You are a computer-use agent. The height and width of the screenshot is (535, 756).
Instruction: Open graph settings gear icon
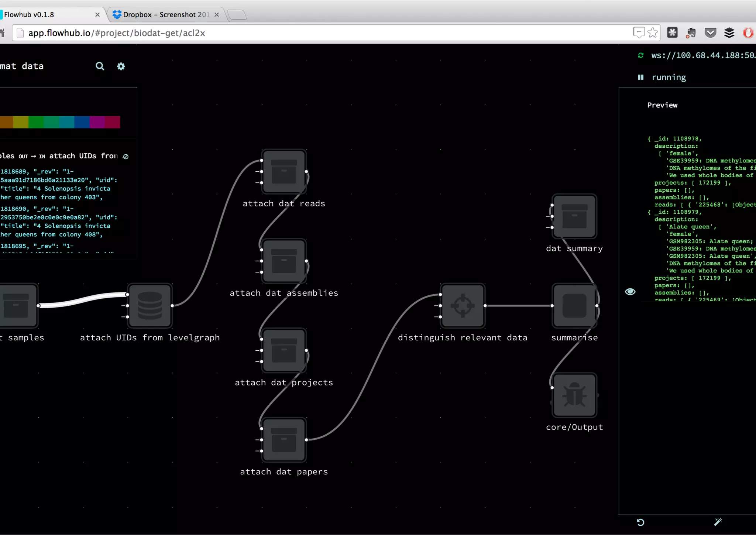(x=121, y=66)
